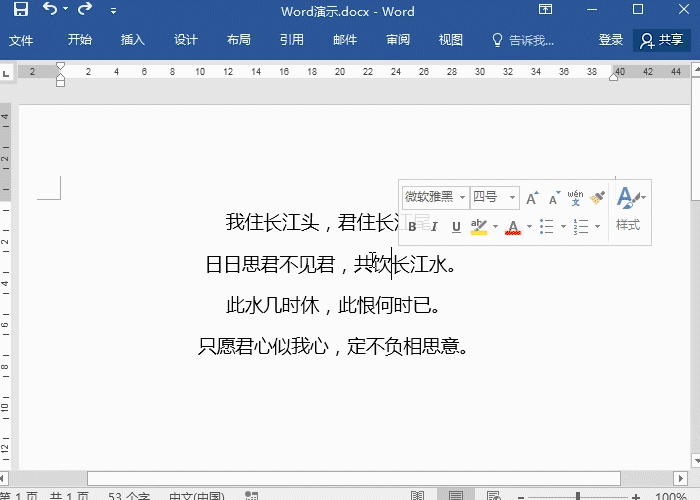The height and width of the screenshot is (500, 700).
Task: Select the 视图 tab
Action: tap(450, 40)
